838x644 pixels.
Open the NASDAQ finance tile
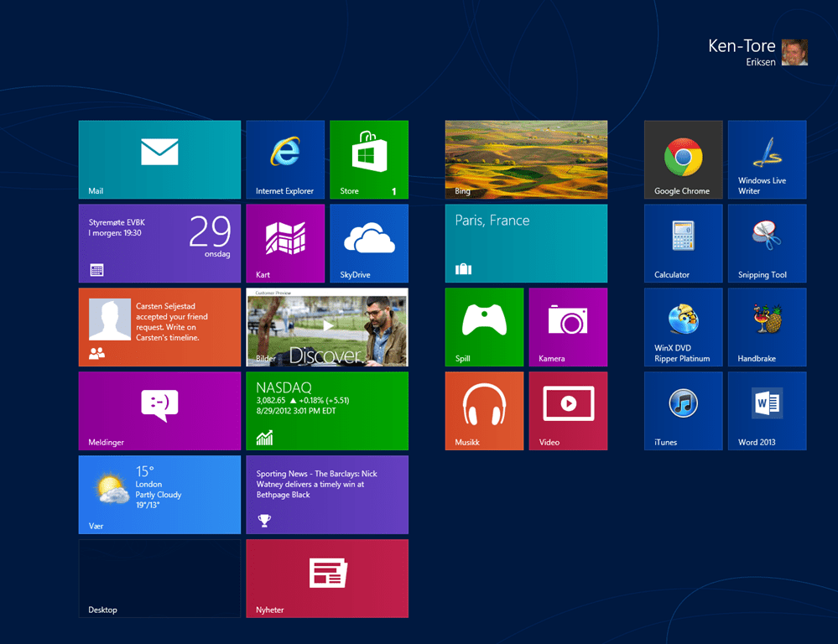[x=327, y=411]
